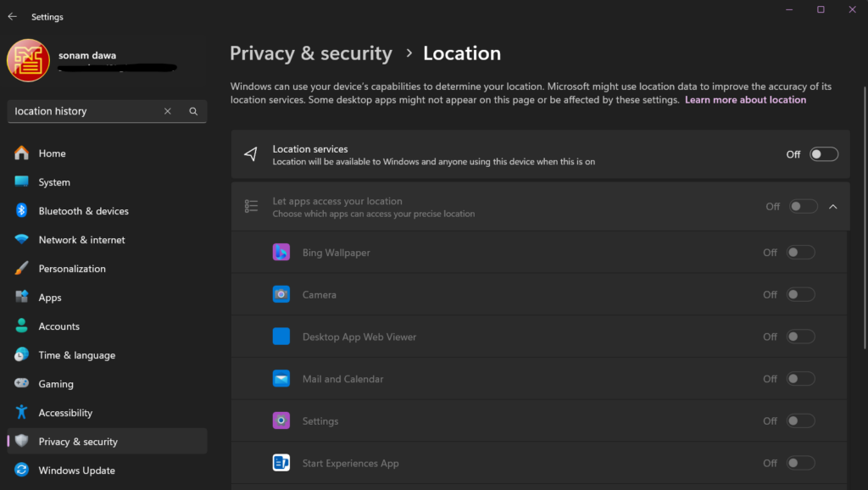Click the Mail and Calendar icon
Viewport: 868px width, 490px height.
click(x=281, y=379)
